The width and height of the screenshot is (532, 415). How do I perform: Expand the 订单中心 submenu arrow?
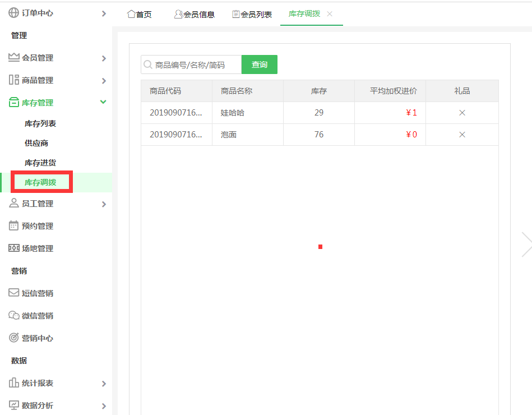tap(104, 13)
